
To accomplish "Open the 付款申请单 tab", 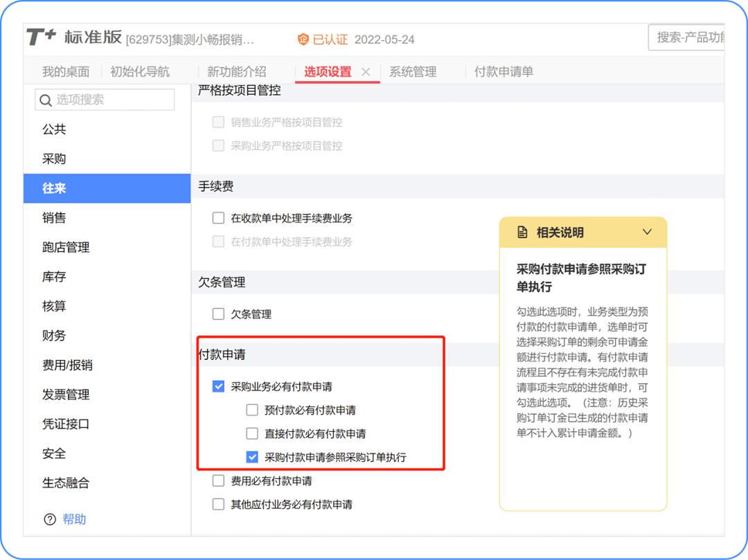I will pos(504,71).
